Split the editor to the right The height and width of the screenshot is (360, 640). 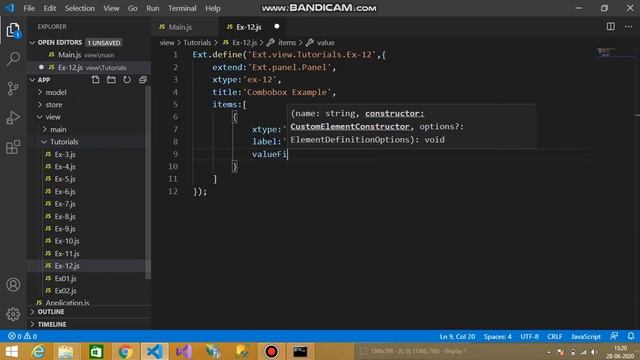[x=611, y=27]
